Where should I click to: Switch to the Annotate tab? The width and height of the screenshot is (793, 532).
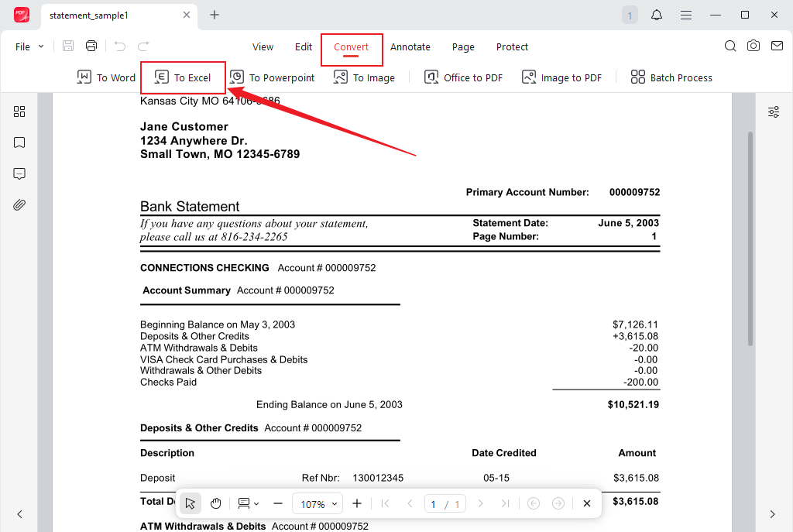tap(410, 46)
